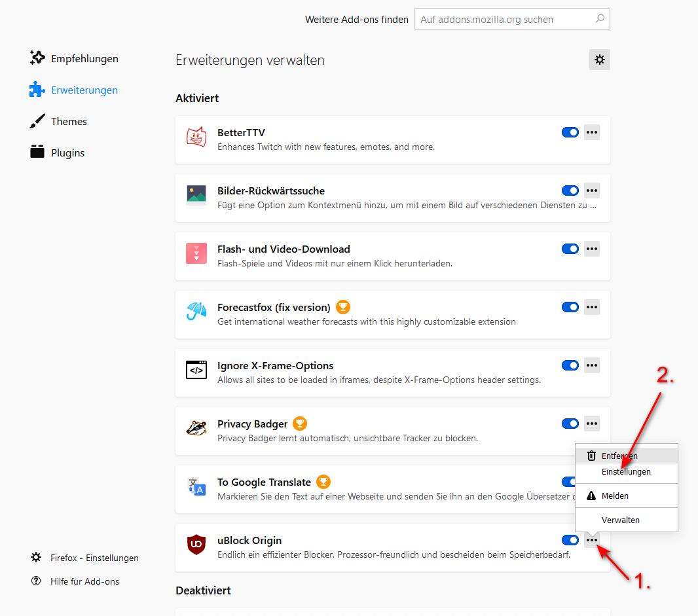Screen dimensions: 698x616
Task: Focus the addons.mozilla.org search field
Action: click(x=511, y=19)
